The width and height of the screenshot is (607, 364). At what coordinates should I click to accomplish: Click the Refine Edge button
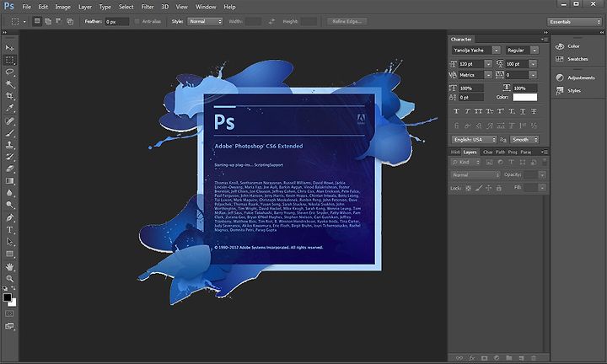[346, 22]
